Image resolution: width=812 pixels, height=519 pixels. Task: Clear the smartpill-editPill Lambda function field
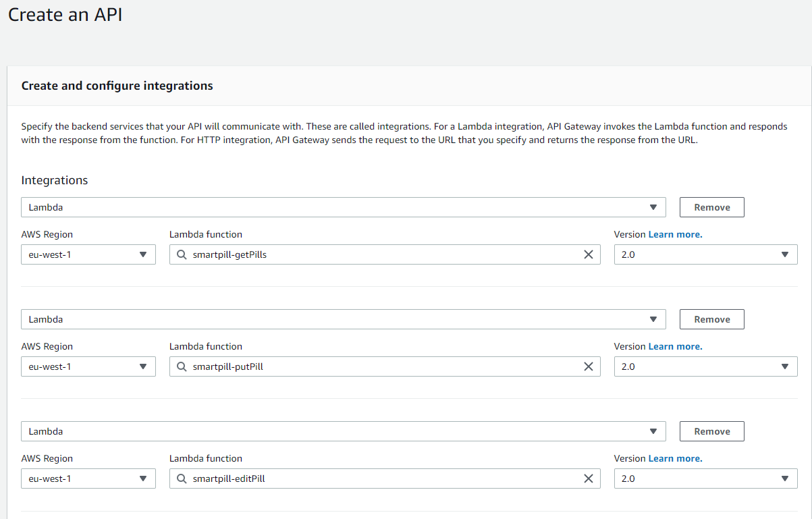588,479
